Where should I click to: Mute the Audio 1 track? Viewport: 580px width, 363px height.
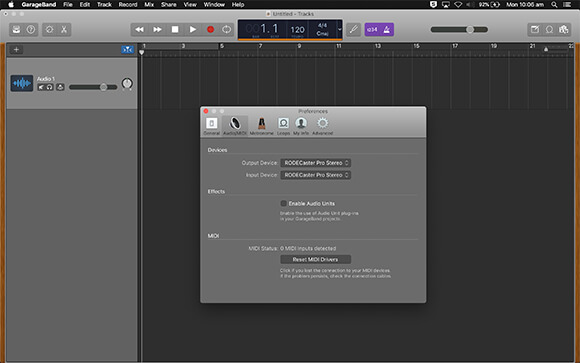[x=41, y=87]
